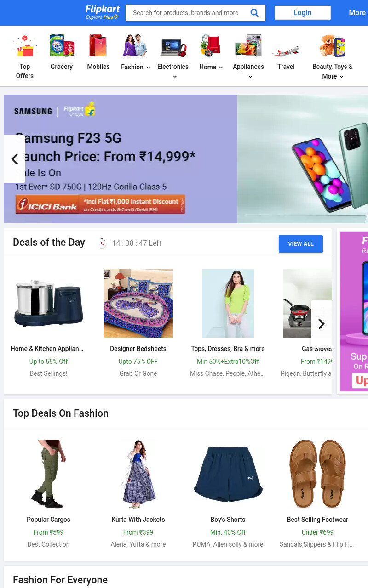
Task: Show next deals with right arrow
Action: point(322,324)
